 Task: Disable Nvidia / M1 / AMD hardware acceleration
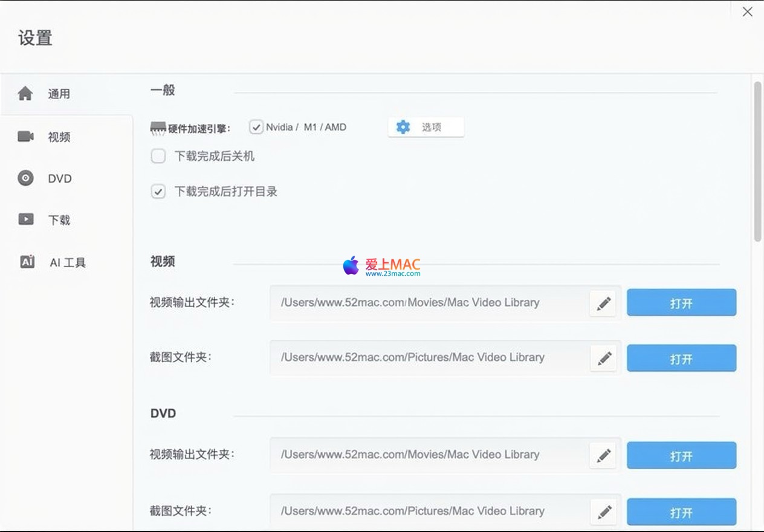(x=256, y=128)
